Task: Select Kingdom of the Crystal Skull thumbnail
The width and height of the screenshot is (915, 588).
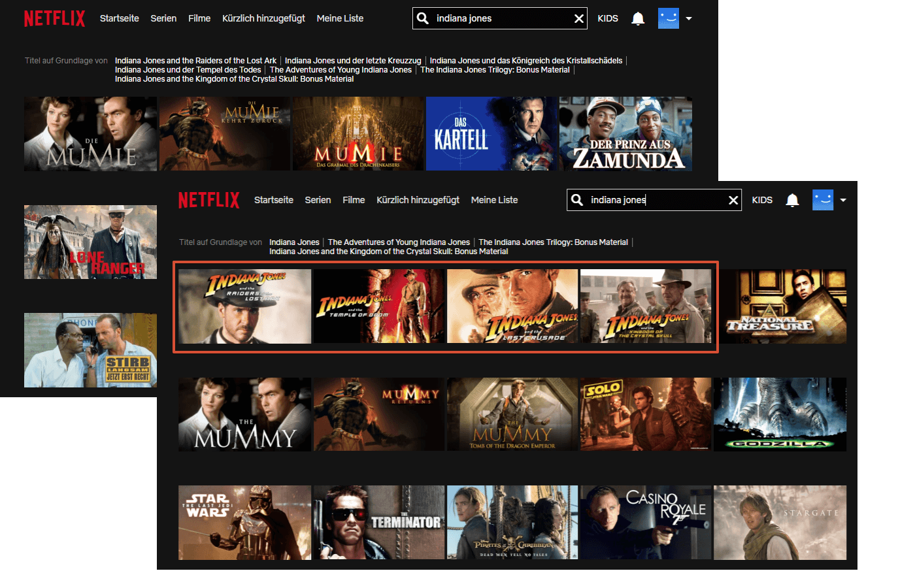Action: pos(646,306)
